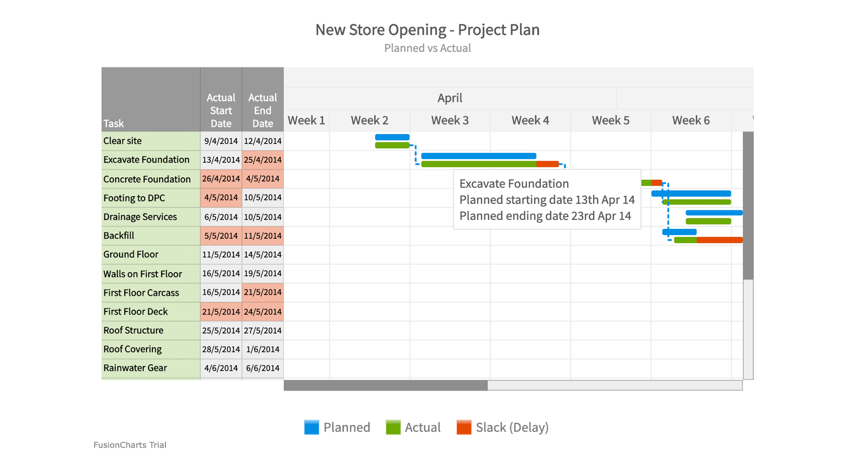Click the April month header
Screen dimensions: 868x455
(449, 98)
